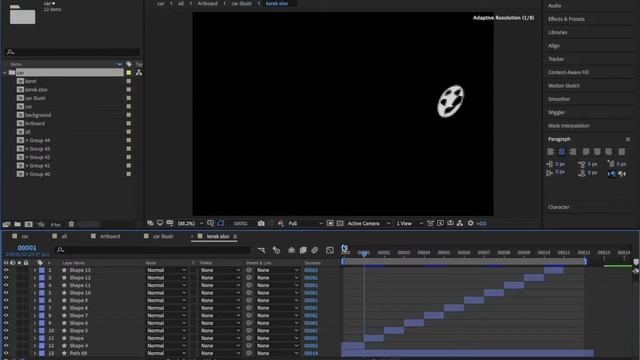
Task: Open the Show Channel color management icon
Action: (281, 223)
